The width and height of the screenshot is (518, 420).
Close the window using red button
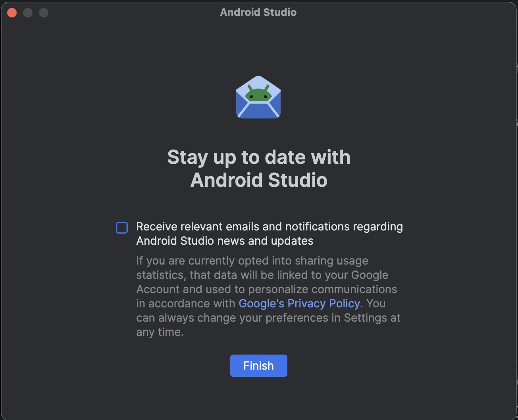[x=12, y=13]
